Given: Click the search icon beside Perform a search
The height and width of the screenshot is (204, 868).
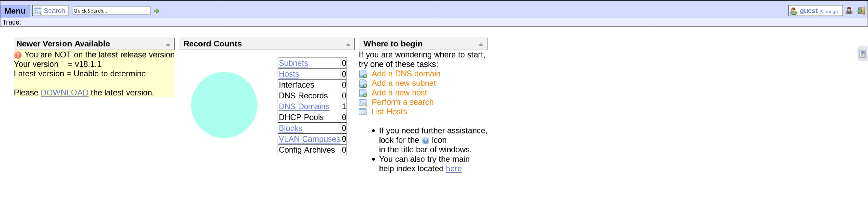Looking at the screenshot, I should (x=362, y=102).
